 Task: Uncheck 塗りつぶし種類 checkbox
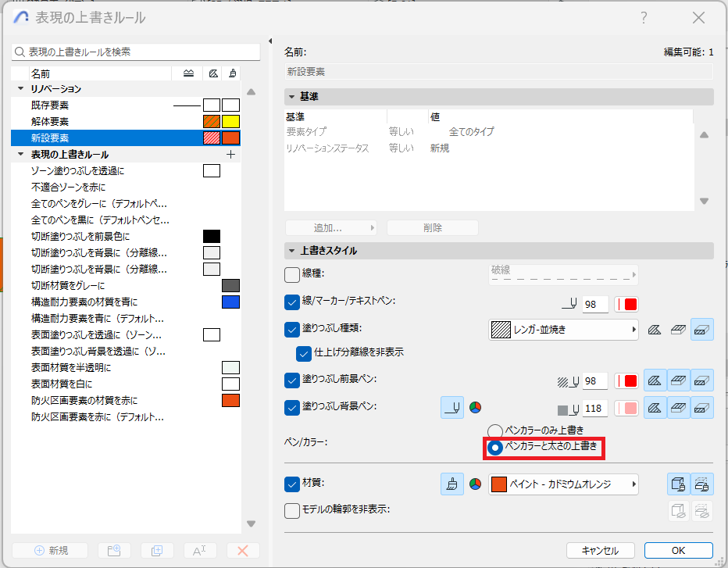(x=291, y=329)
